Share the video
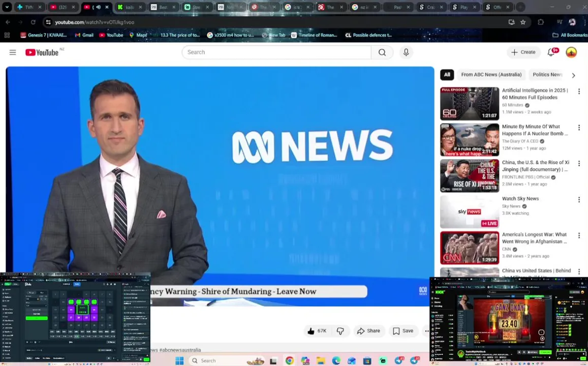The height and width of the screenshot is (366, 588). coord(369,331)
